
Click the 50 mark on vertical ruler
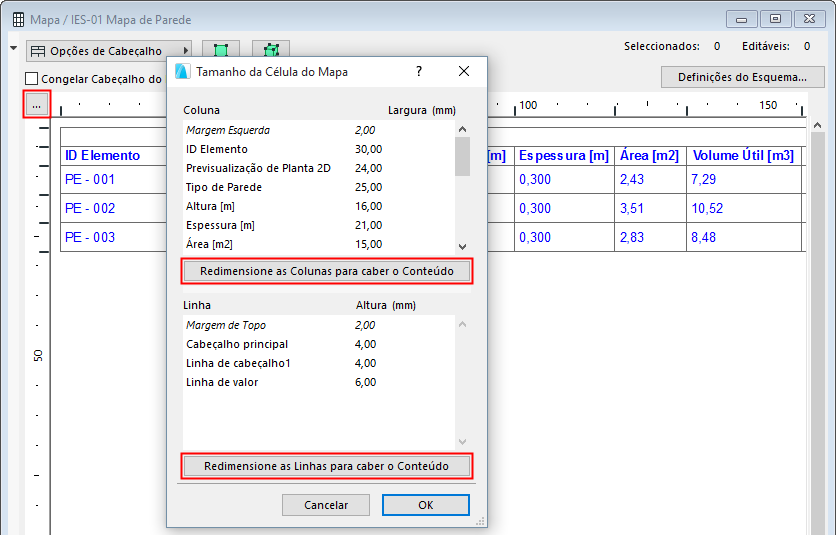point(38,355)
